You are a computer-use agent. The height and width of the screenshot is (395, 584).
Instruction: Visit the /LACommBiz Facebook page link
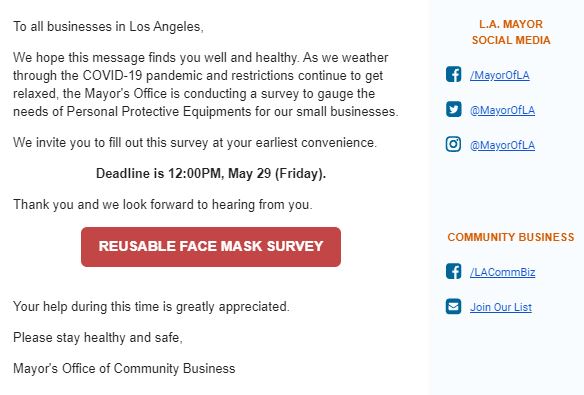click(502, 272)
